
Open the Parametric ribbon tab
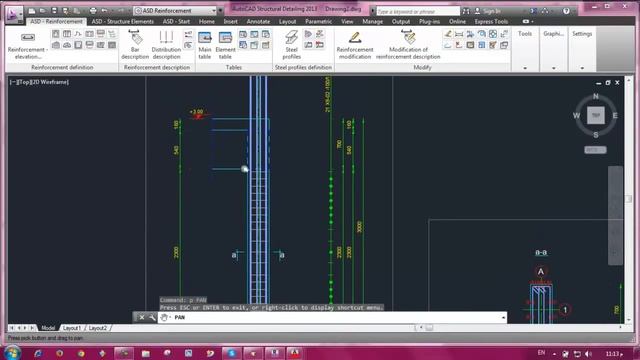318,21
